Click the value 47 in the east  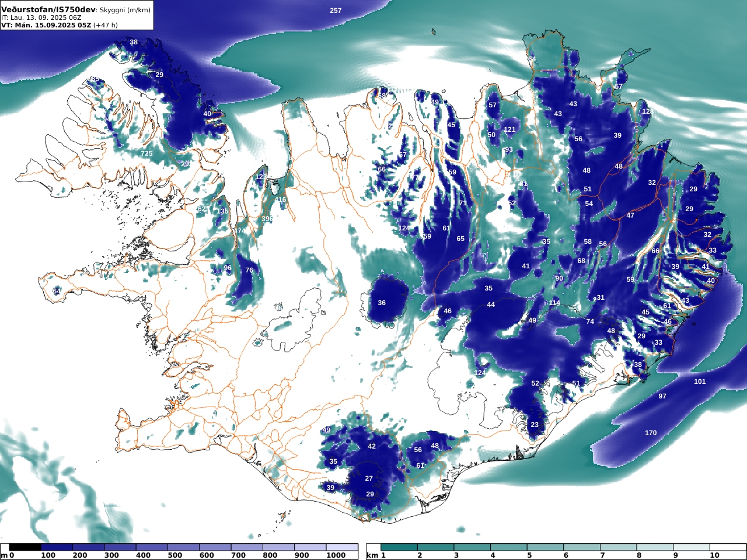pos(630,215)
